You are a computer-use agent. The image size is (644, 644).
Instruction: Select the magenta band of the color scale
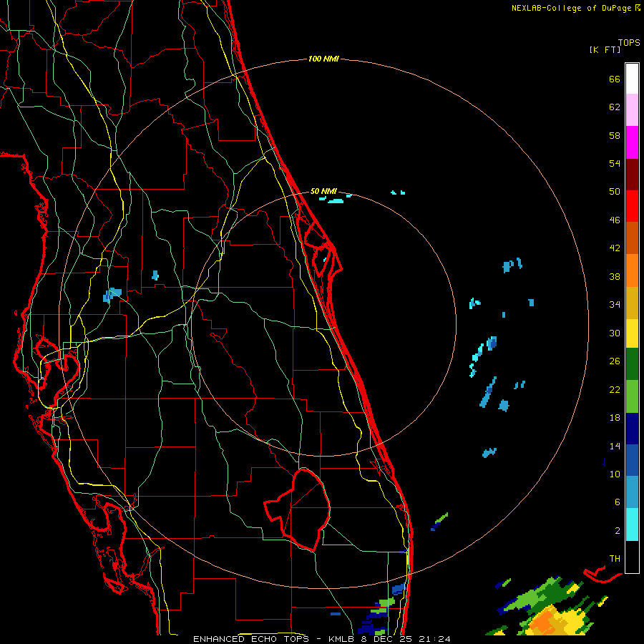(632, 142)
